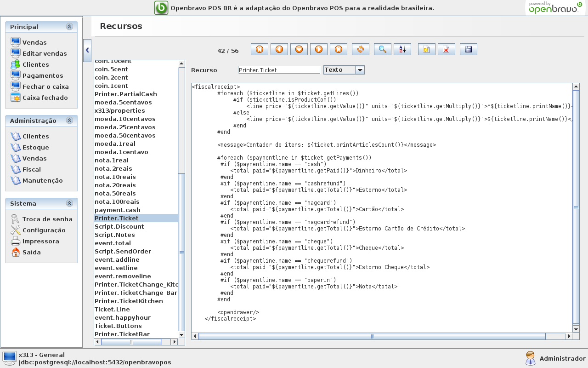Collapse the Administração panel

point(69,121)
